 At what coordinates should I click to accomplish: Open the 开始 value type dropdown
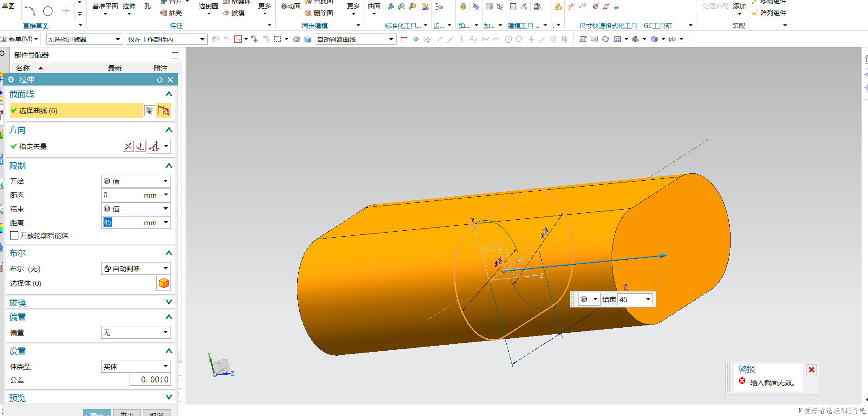[136, 181]
